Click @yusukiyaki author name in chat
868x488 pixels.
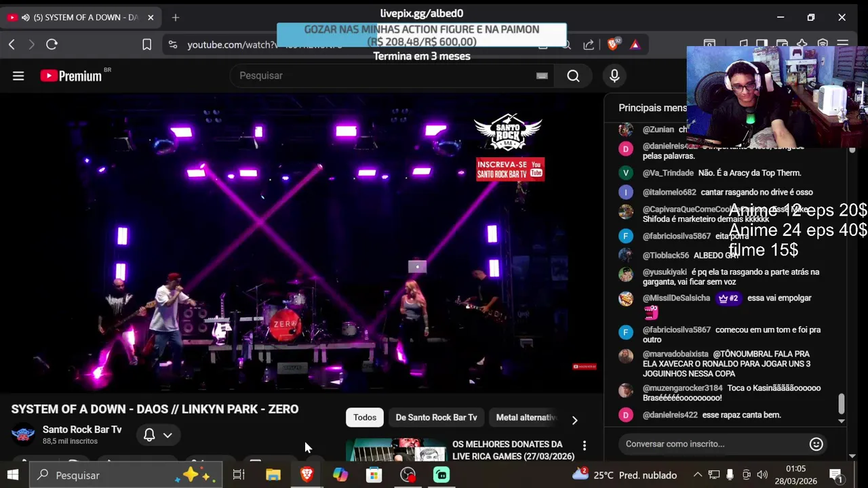(665, 272)
